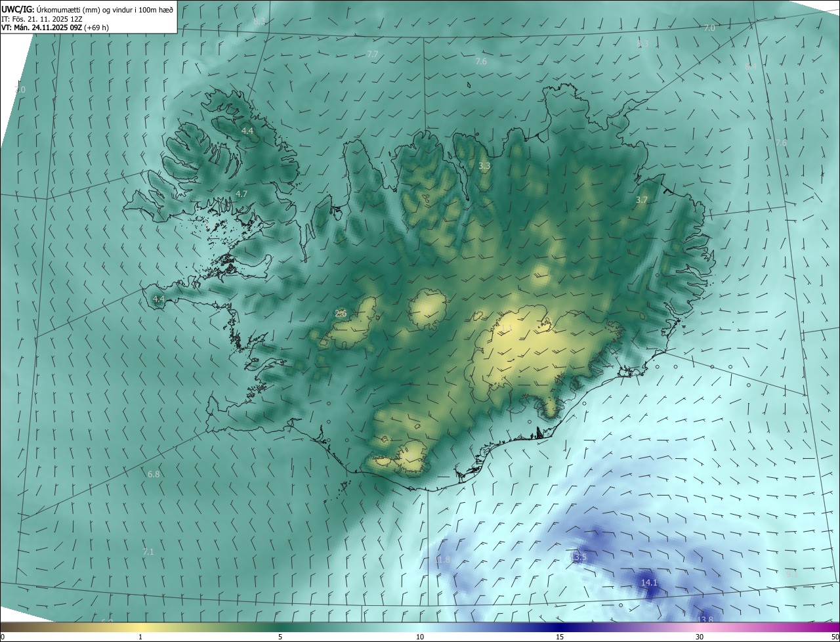
Task: Click the 'VT: Mán. 24.11.2025 09Z (+69 h)' line
Action: pyautogui.click(x=54, y=28)
